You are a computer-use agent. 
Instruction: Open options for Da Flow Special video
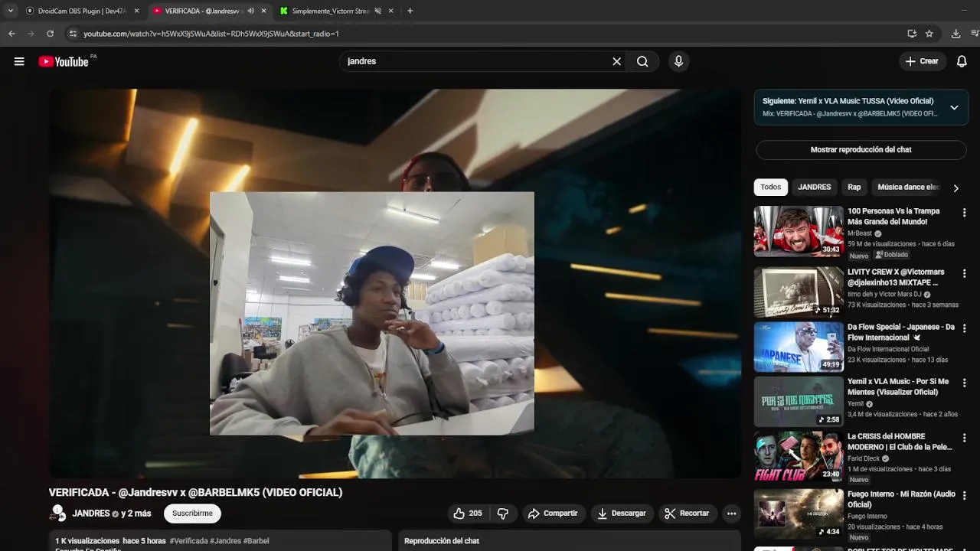[964, 328]
